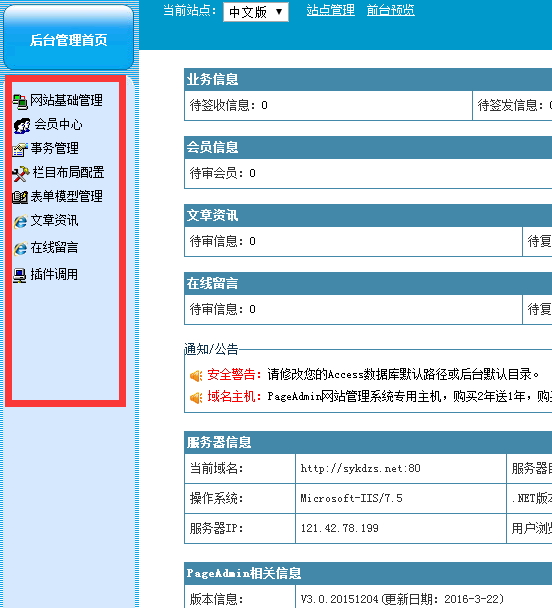Open 站点管理 link

point(330,10)
